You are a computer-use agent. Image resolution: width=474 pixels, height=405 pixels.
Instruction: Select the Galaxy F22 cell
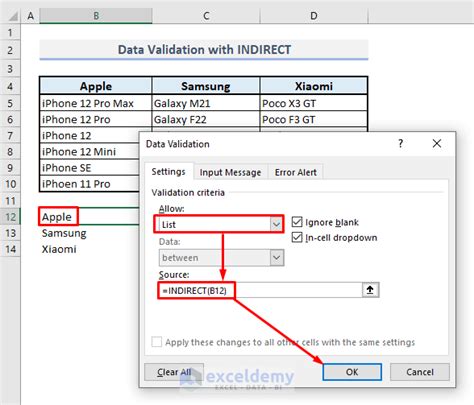click(x=206, y=119)
